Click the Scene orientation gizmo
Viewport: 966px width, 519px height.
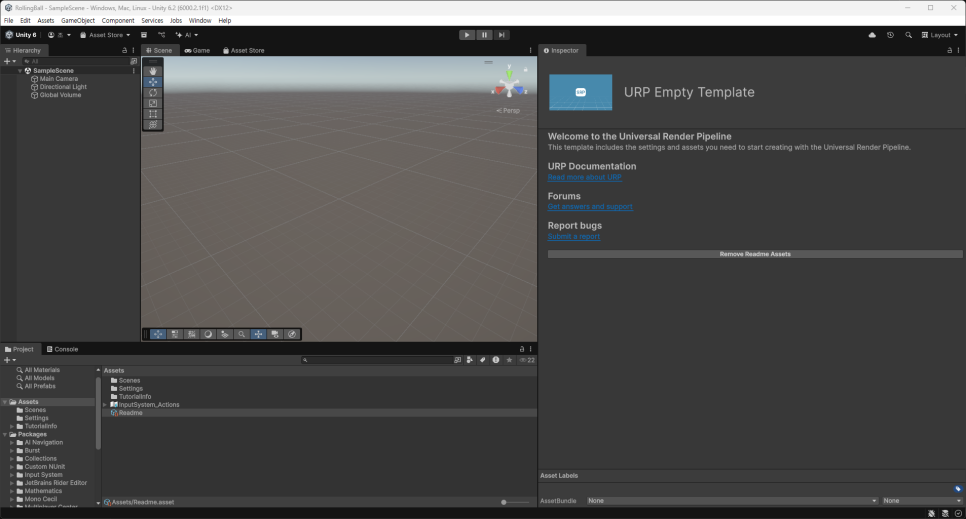[x=509, y=86]
